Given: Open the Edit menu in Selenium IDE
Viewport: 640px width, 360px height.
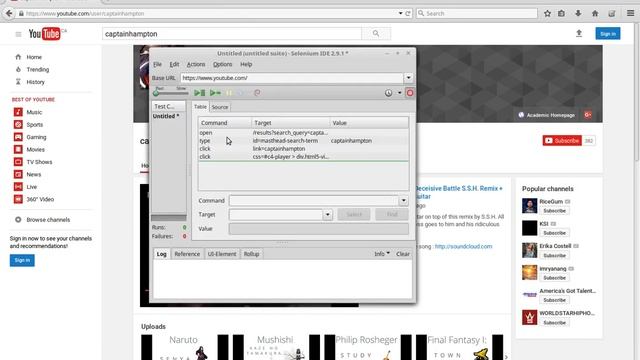Looking at the screenshot, I should (x=174, y=64).
